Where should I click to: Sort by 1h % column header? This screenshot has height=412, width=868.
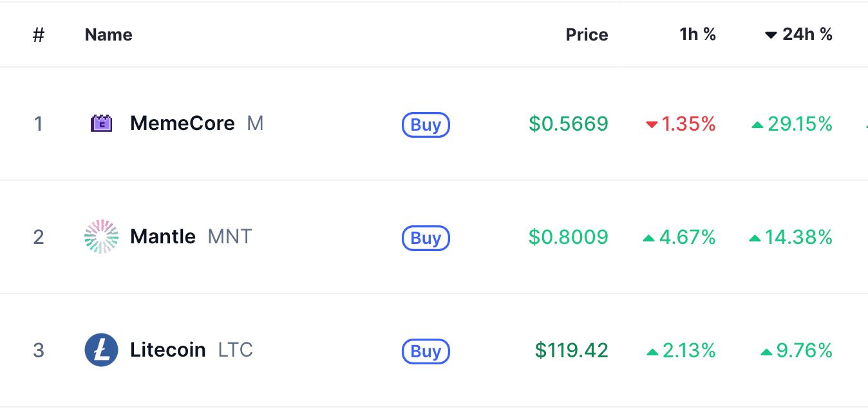click(x=698, y=35)
